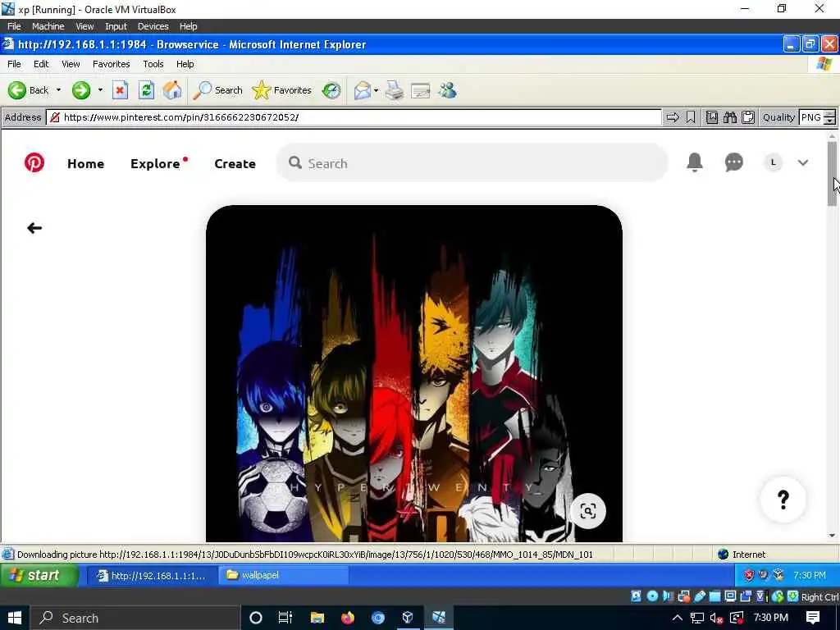Switch to the wallpapel folder taskbar button
Viewport: 840px width, 630px height.
(284, 575)
